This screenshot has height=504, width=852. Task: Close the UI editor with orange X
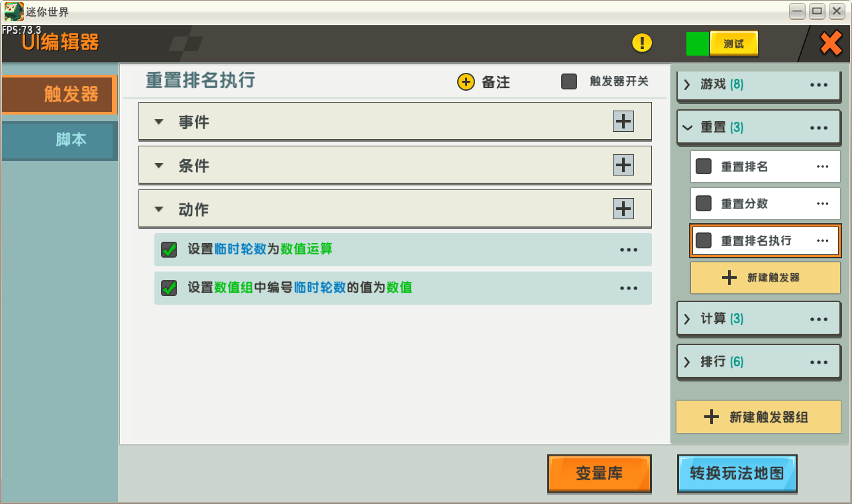(x=831, y=44)
